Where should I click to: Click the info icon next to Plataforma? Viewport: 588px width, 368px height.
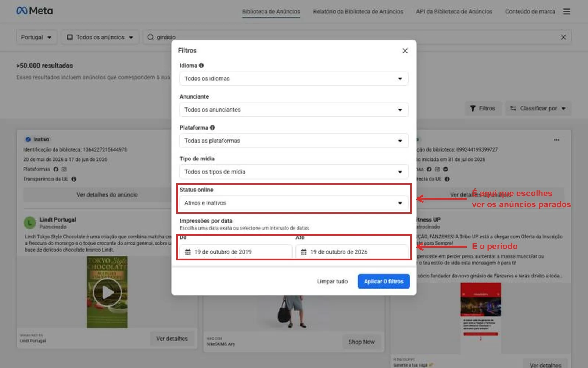point(212,128)
